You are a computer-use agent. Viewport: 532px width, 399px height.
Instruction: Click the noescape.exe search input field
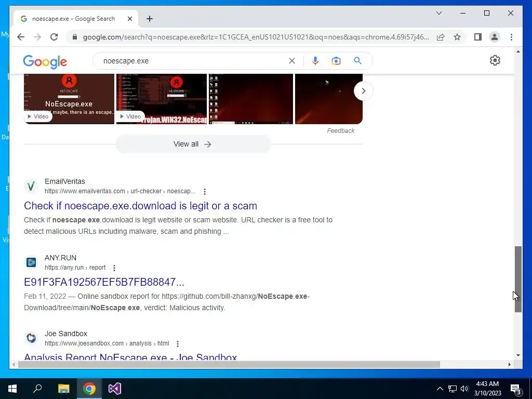coord(193,61)
